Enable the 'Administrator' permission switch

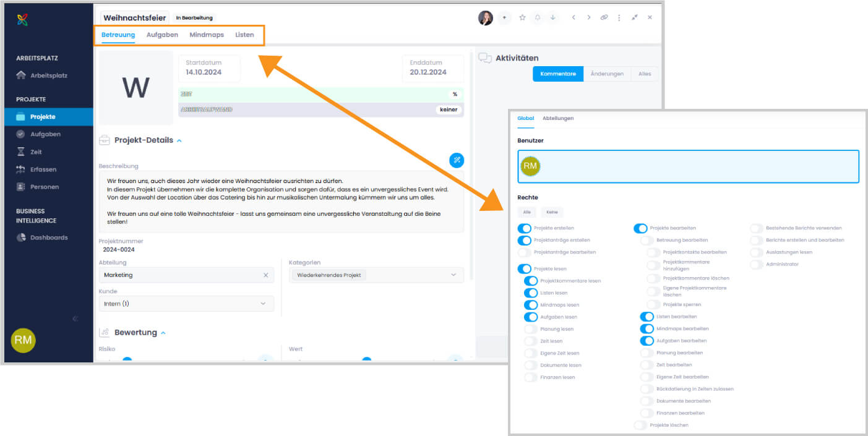pos(757,264)
